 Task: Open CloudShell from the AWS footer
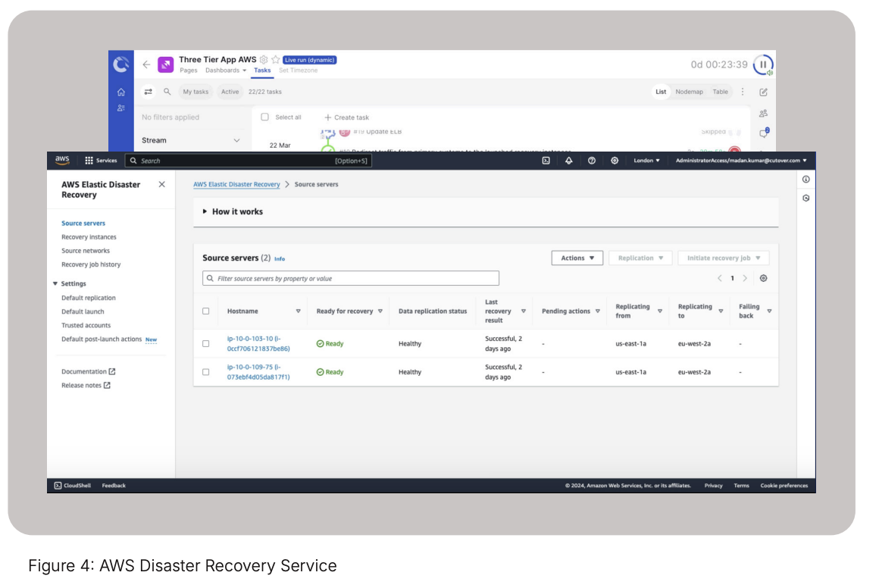(73, 486)
